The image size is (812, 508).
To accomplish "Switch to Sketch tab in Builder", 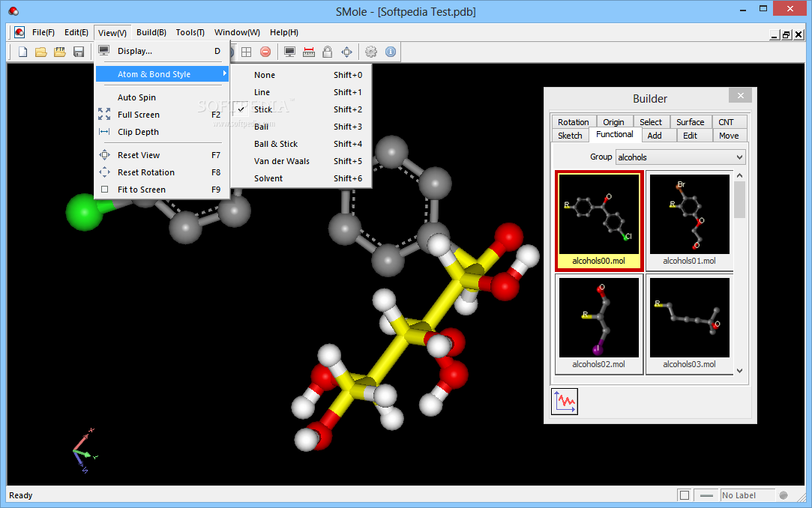I will click(570, 136).
